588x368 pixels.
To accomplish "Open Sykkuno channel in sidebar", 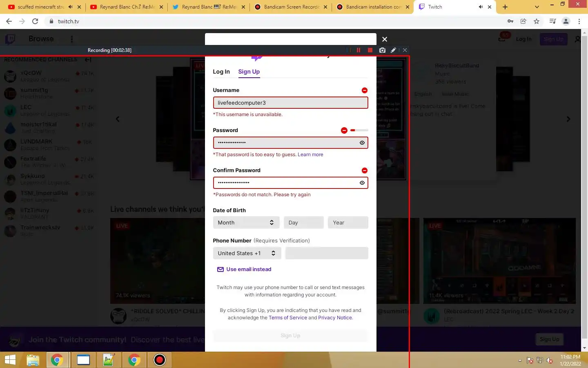I will [x=49, y=179].
